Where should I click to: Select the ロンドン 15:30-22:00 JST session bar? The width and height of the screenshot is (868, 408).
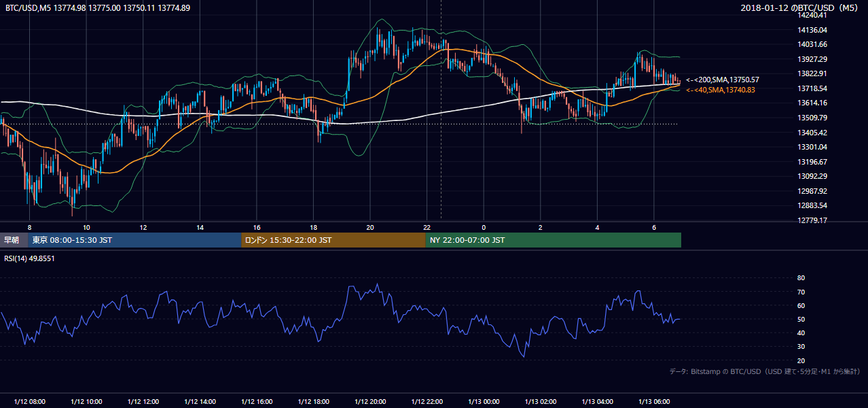(333, 240)
